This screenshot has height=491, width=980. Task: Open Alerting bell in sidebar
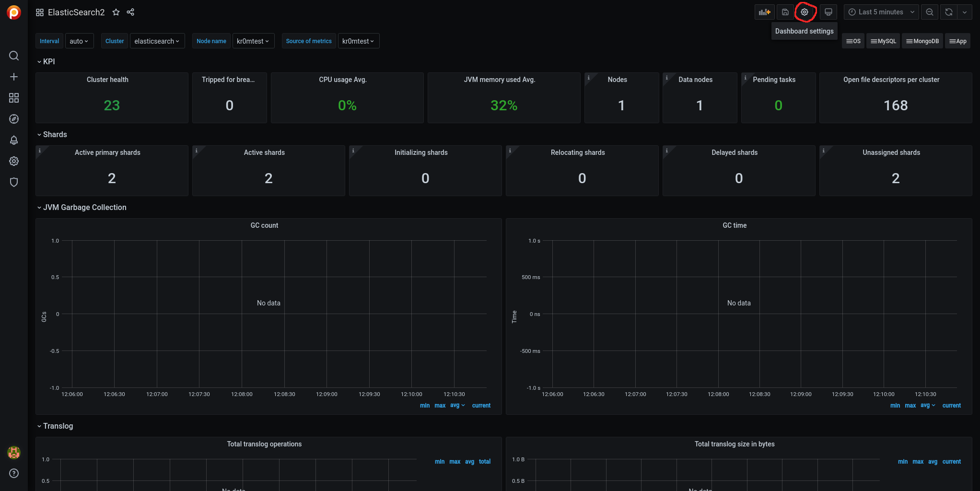pos(14,140)
